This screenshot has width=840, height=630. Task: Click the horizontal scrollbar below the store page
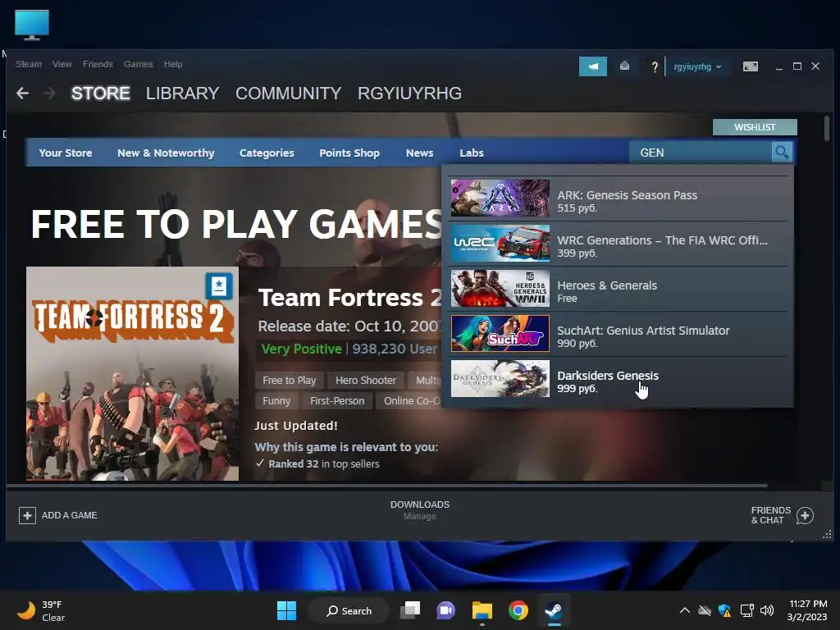coord(387,486)
